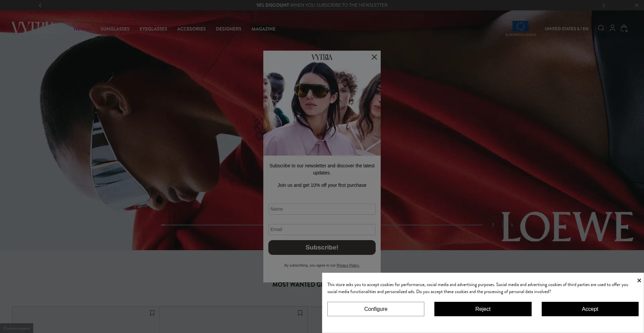Open the Eyeglasses menu

(x=153, y=29)
